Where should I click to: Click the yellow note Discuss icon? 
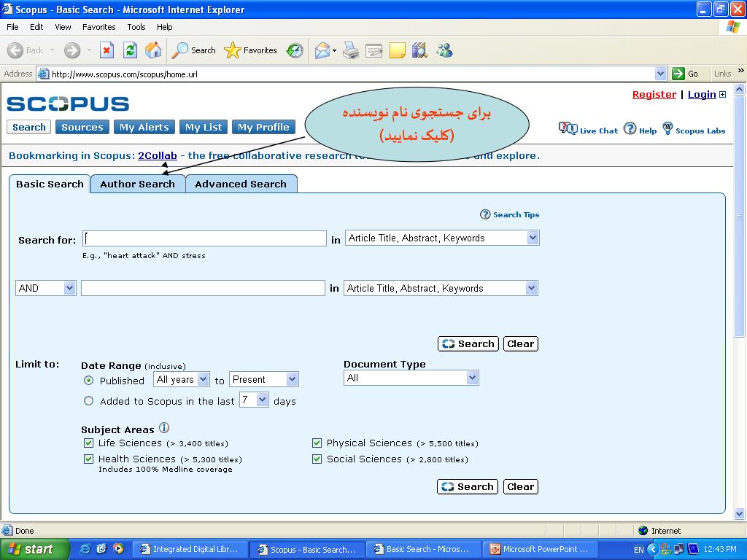click(398, 50)
